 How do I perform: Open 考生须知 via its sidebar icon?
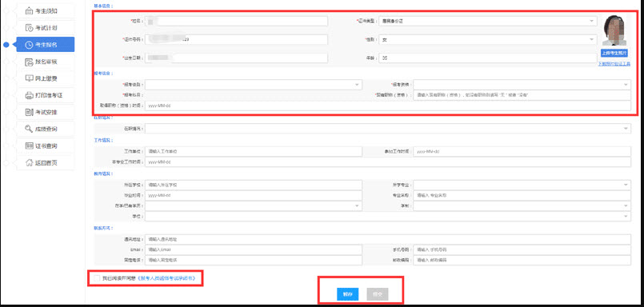(x=29, y=11)
